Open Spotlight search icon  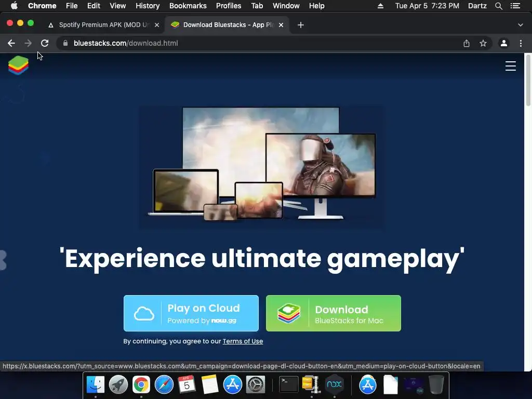click(499, 6)
